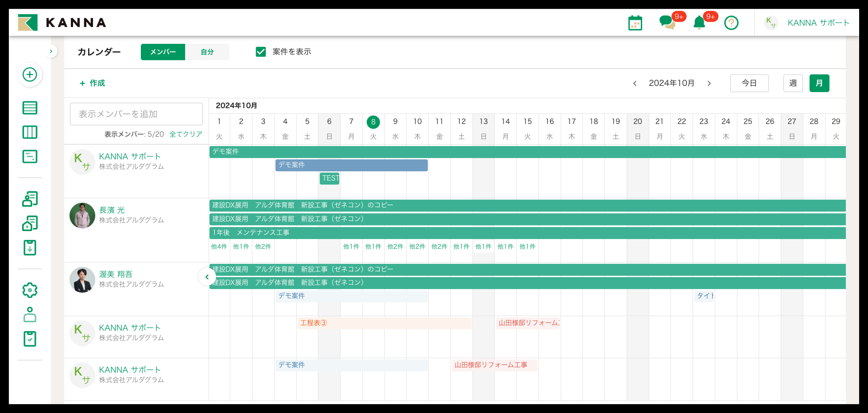
Task: Collapse member panel with left chevron
Action: coord(207,277)
